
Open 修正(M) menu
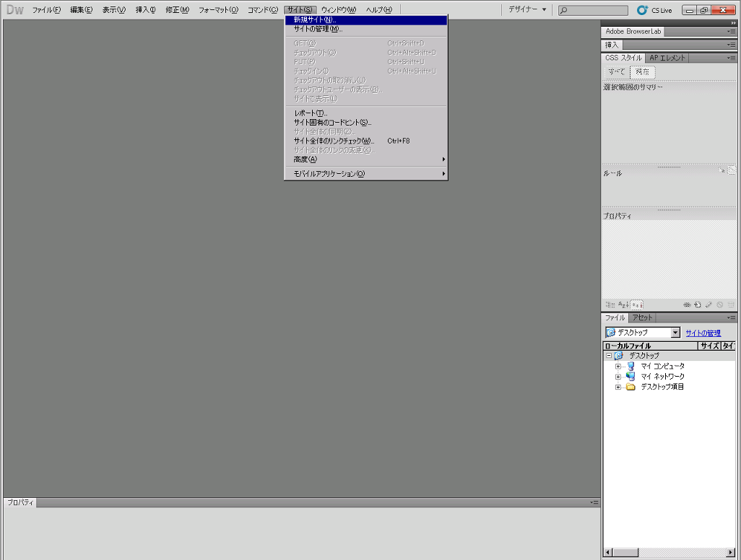[x=177, y=10]
